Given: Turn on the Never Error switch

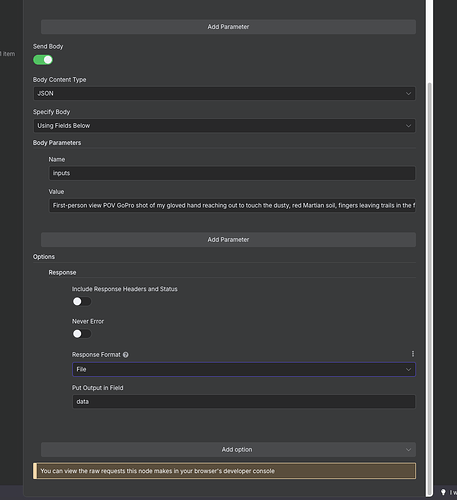Looking at the screenshot, I should 82,334.
